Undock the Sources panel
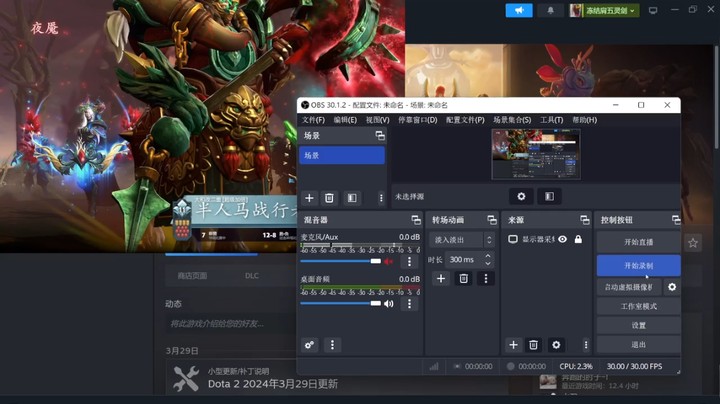Viewport: 720px width, 404px height. pyautogui.click(x=585, y=220)
